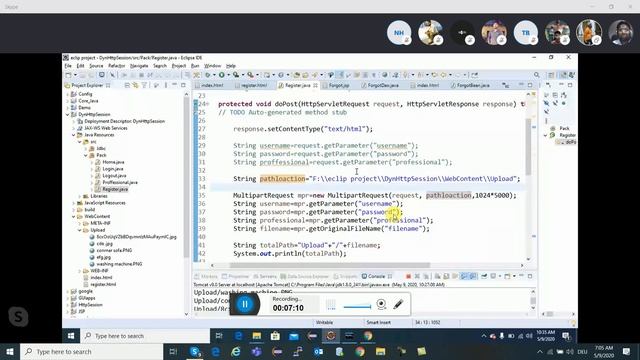Minimize the Project Explorer view
The height and width of the screenshot is (360, 640).
175,85
